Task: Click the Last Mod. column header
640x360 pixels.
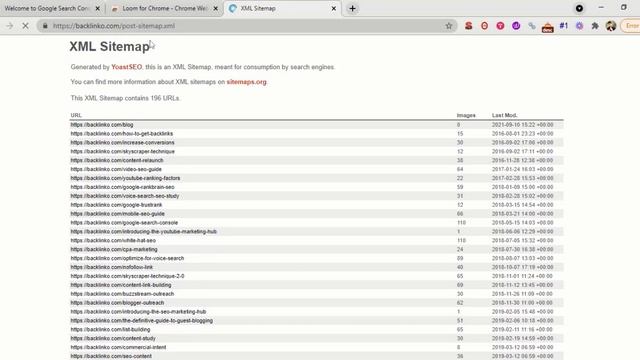Action: tap(504, 116)
